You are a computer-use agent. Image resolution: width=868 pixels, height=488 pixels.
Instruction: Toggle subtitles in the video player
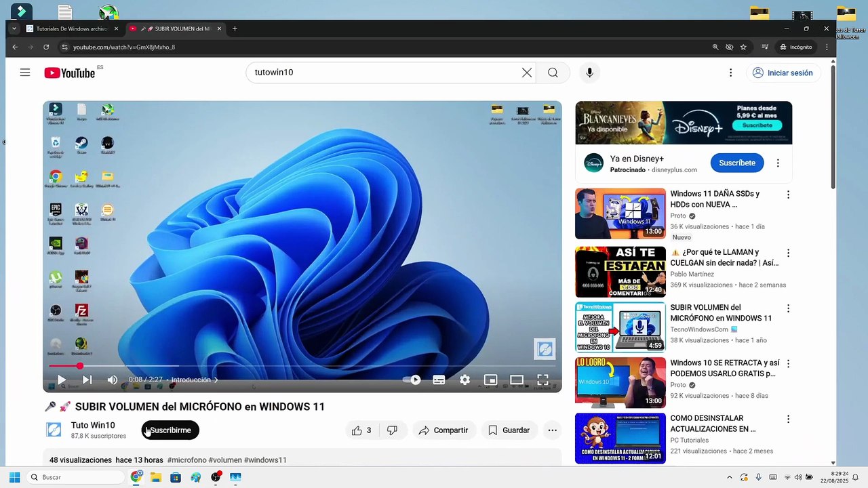click(x=439, y=380)
